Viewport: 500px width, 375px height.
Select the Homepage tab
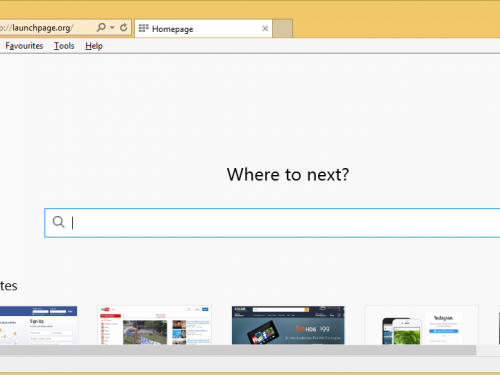203,29
